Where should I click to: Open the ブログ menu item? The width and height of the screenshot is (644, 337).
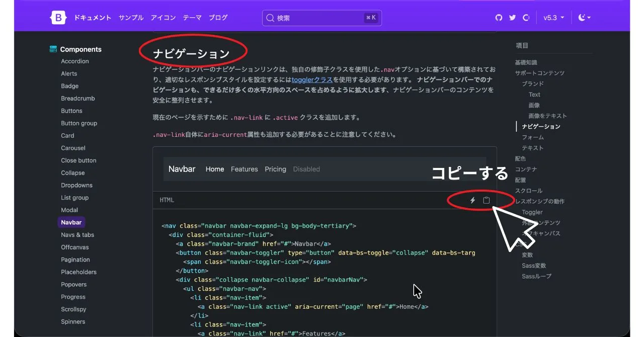[x=218, y=18]
